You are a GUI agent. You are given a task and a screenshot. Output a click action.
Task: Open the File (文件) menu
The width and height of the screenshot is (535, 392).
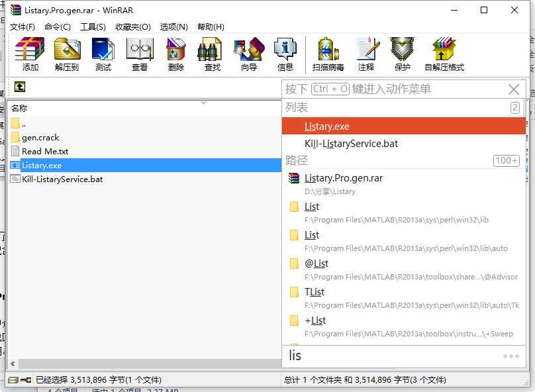coord(22,27)
